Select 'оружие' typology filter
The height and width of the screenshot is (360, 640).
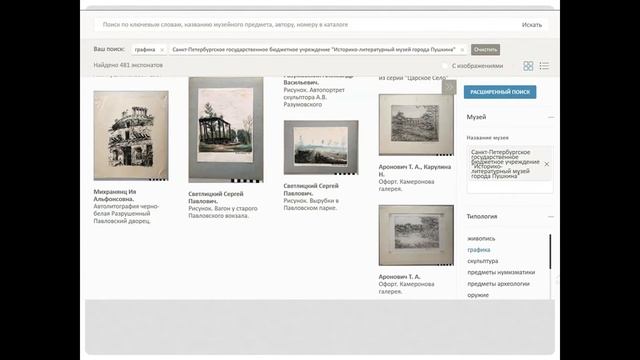click(x=478, y=295)
